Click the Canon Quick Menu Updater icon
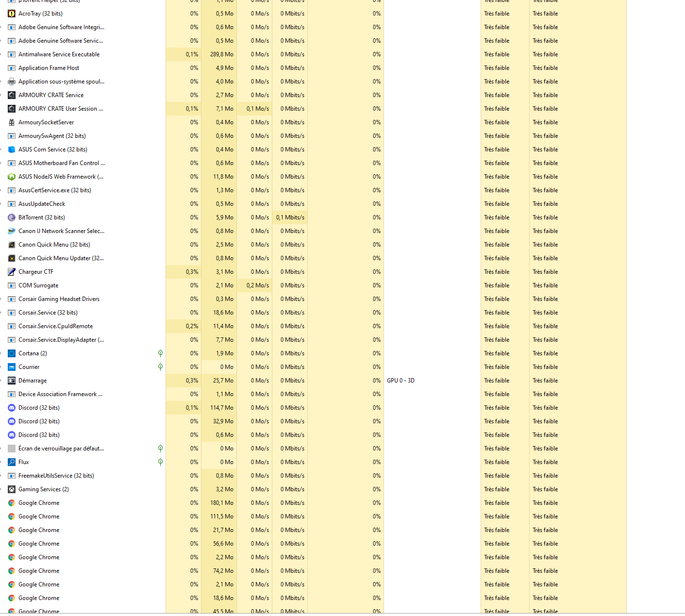 [x=12, y=258]
